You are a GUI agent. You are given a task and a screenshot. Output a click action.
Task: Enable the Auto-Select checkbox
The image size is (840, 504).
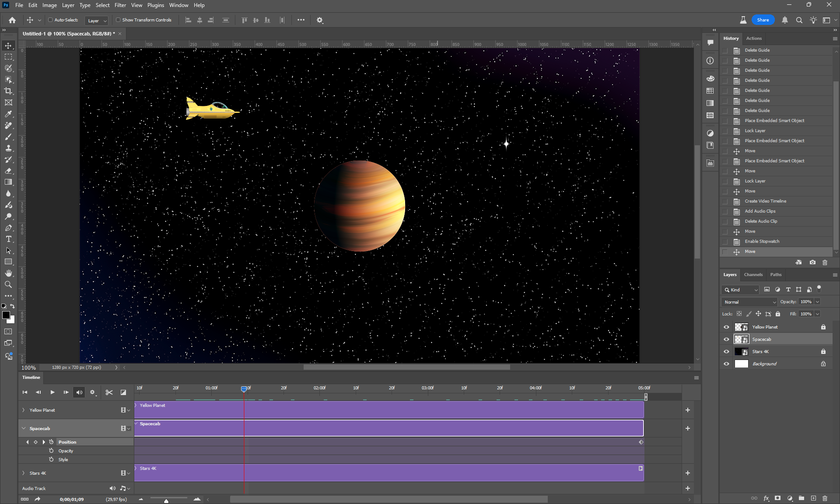(x=50, y=20)
